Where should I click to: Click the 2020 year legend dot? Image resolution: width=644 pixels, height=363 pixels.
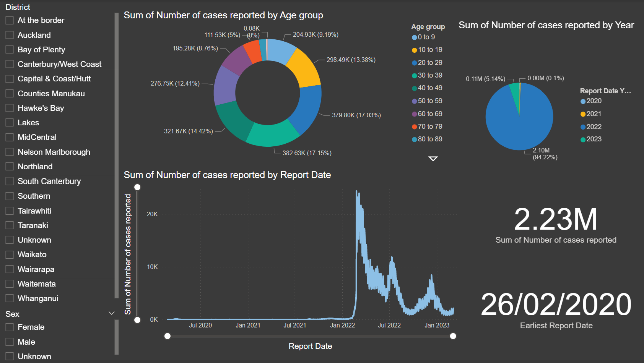(x=583, y=101)
